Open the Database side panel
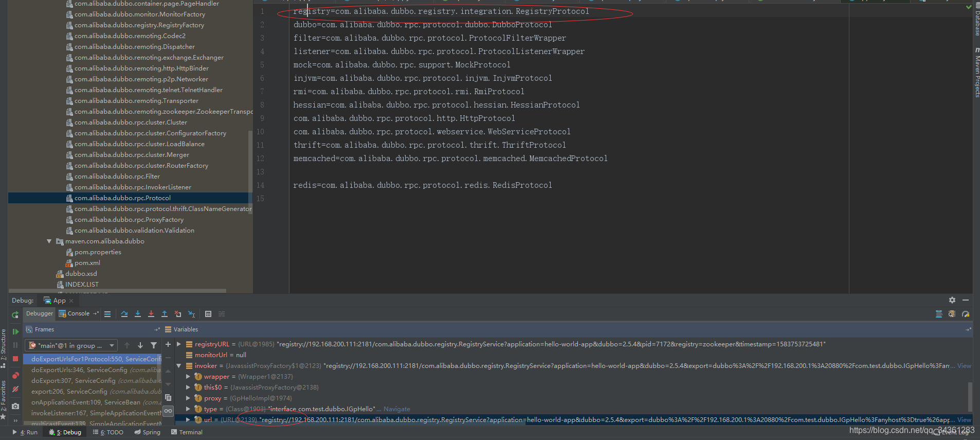 click(977, 20)
